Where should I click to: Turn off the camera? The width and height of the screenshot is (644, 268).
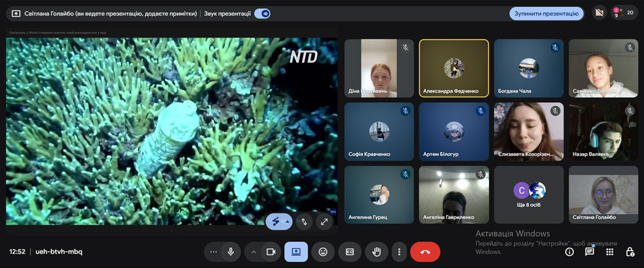pos(270,251)
